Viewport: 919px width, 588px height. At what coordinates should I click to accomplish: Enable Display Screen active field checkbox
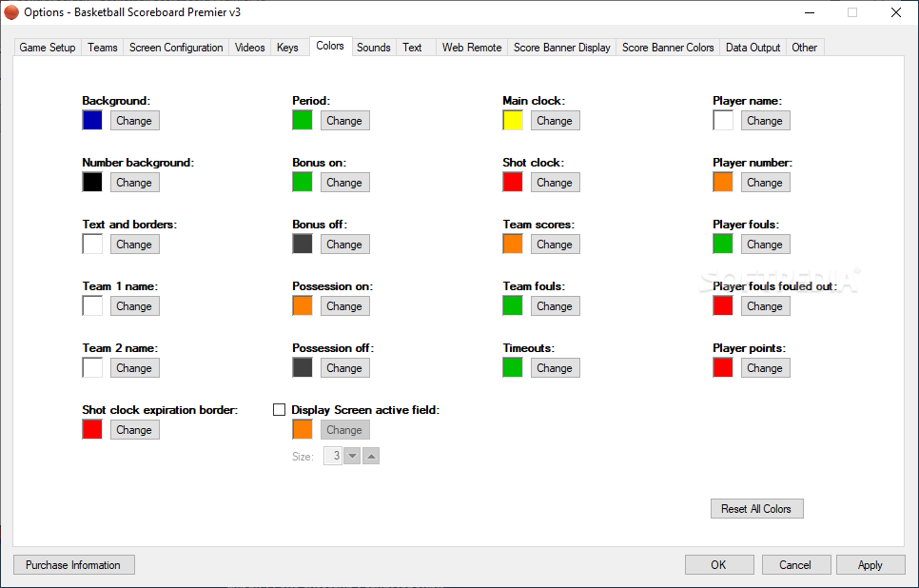click(279, 410)
